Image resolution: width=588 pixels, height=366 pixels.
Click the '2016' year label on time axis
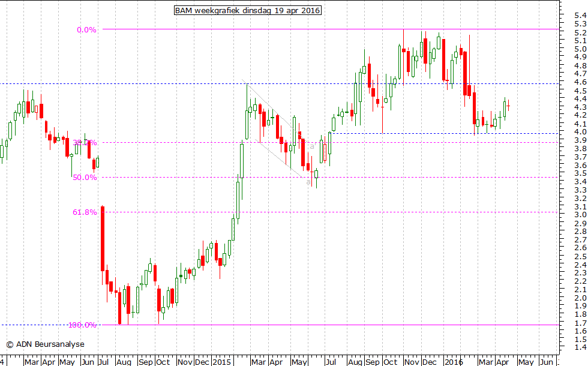click(x=454, y=362)
